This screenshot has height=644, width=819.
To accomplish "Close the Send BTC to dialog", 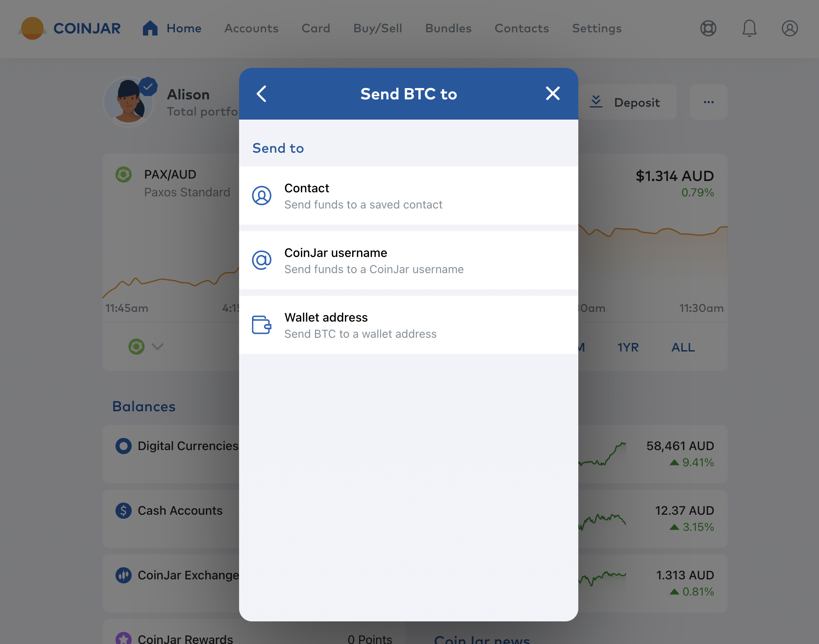I will click(552, 93).
